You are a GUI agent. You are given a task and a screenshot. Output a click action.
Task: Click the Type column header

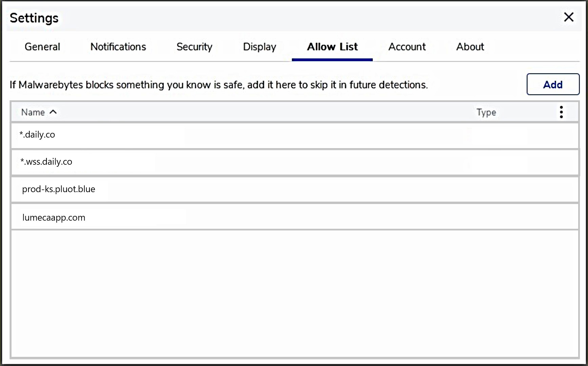[x=486, y=112]
